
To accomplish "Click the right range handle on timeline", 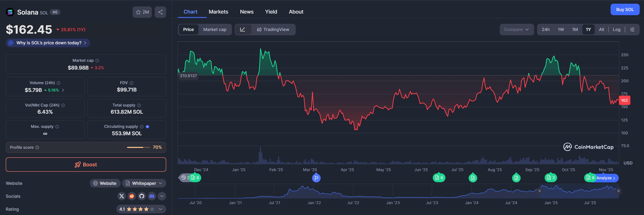I will (x=618, y=191).
